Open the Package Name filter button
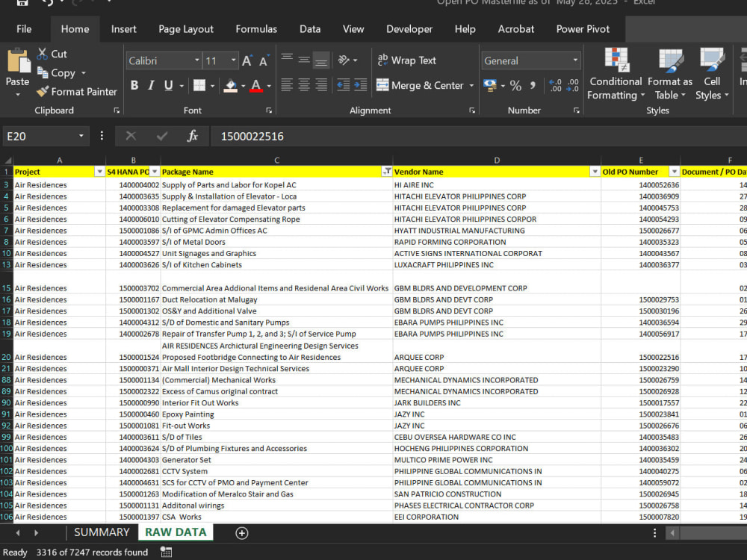The image size is (747, 560). (387, 172)
